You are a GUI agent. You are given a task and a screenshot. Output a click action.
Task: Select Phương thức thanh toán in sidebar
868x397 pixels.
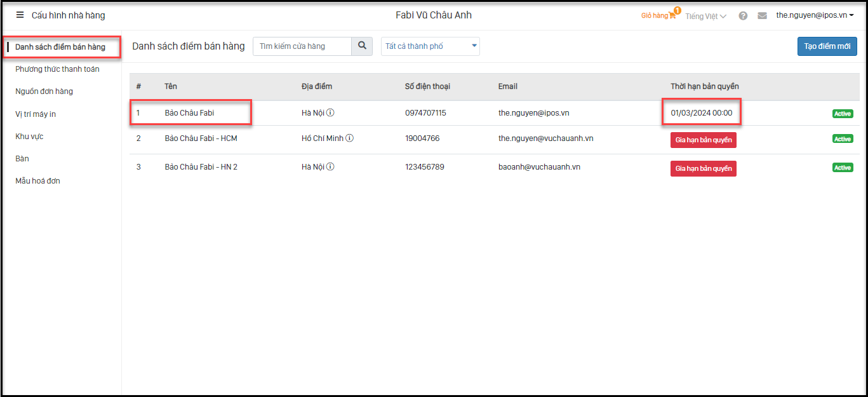57,69
